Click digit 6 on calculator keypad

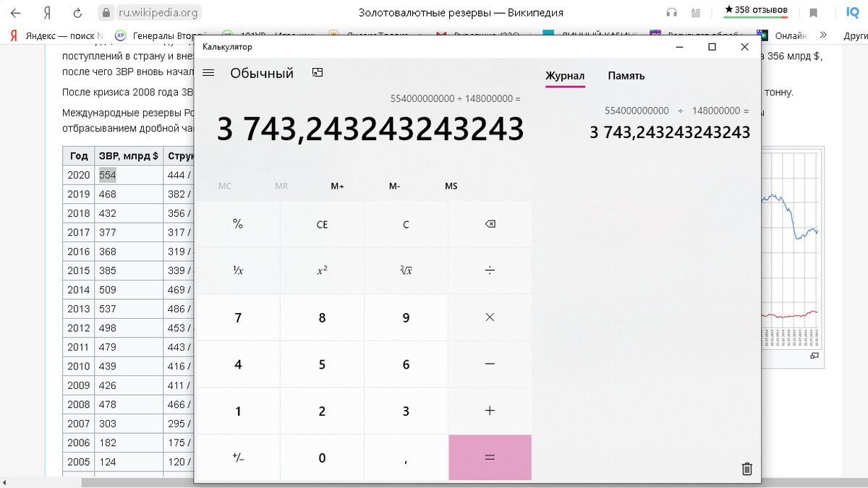point(406,364)
